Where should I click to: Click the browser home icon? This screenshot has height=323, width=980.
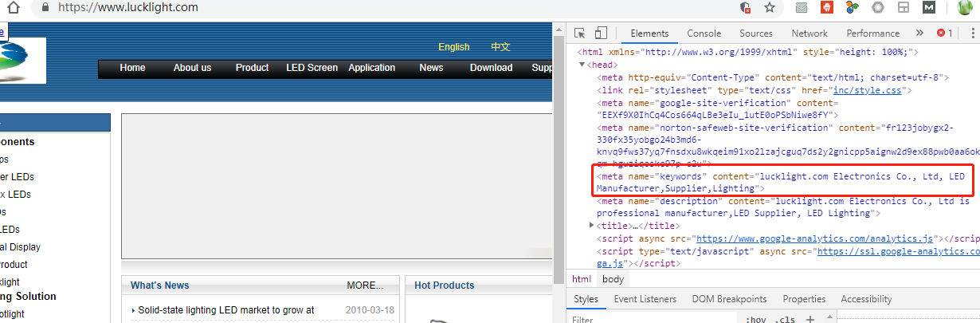[13, 7]
